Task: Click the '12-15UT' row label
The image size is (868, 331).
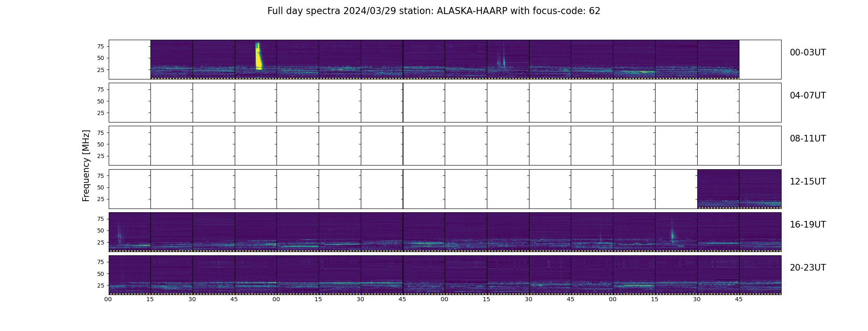Action: 808,182
